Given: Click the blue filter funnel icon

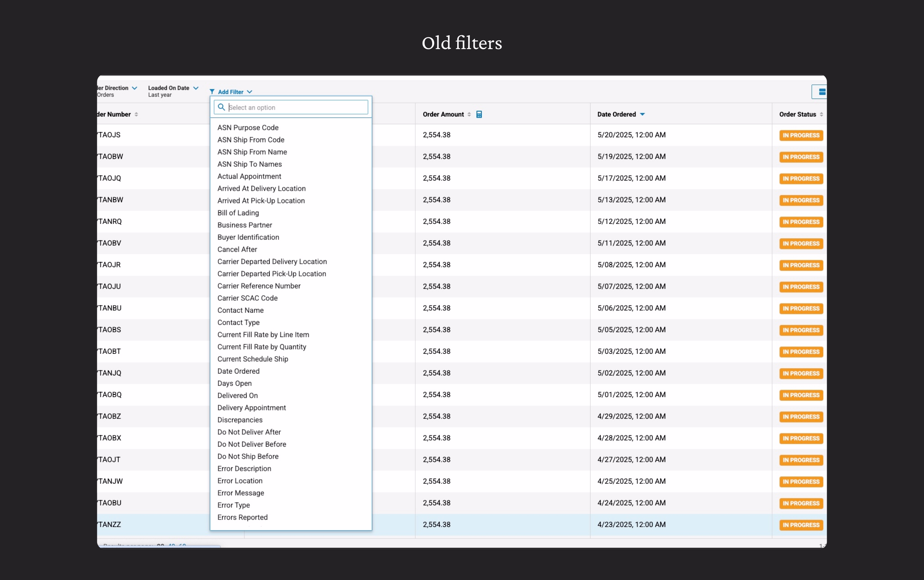Looking at the screenshot, I should point(212,91).
